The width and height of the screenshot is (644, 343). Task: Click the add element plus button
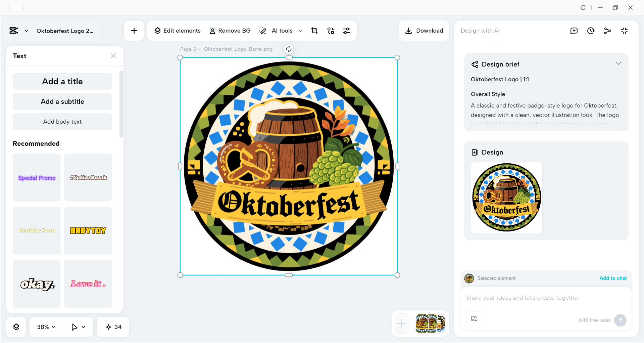tap(134, 31)
